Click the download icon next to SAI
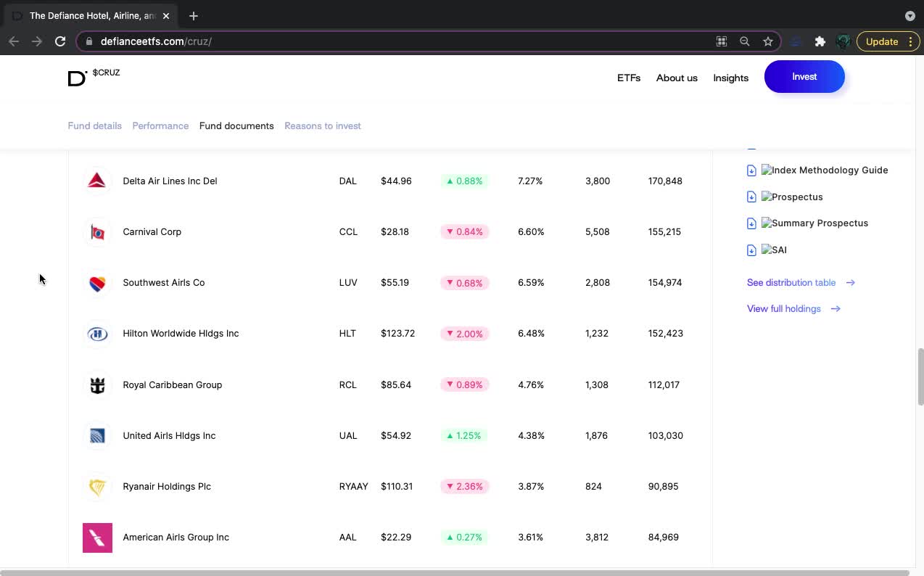Viewport: 924px width, 576px height. [751, 250]
